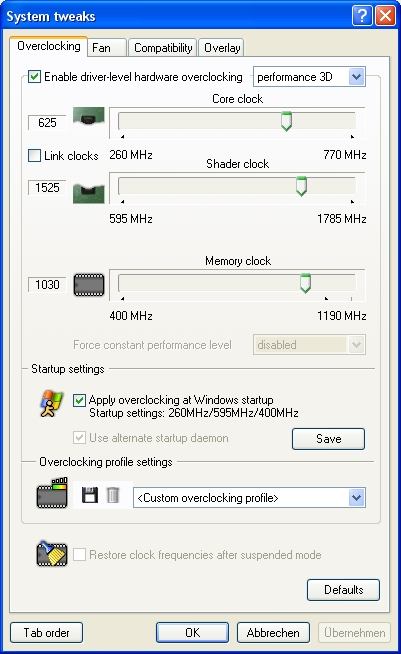Uncheck Apply overclocking at Windows startup

tap(79, 400)
